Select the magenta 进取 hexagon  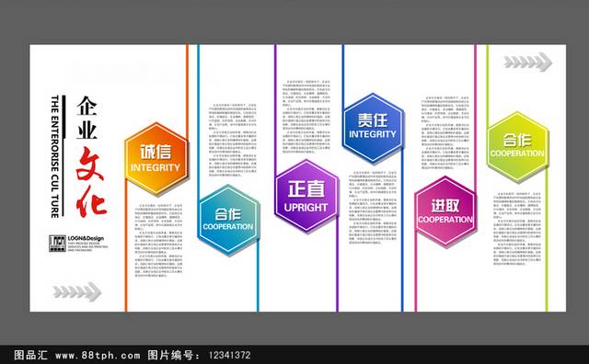point(445,211)
